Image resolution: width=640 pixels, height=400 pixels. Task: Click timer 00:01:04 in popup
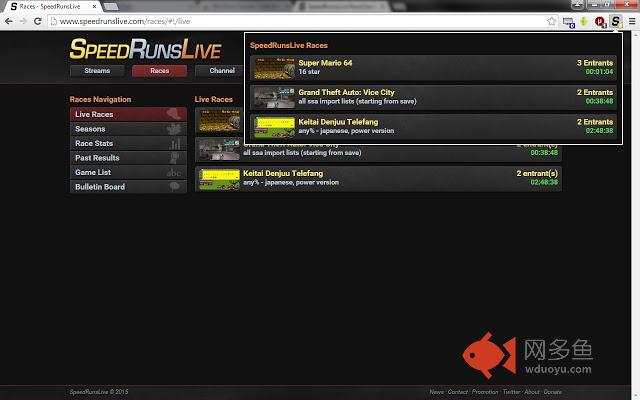click(599, 72)
